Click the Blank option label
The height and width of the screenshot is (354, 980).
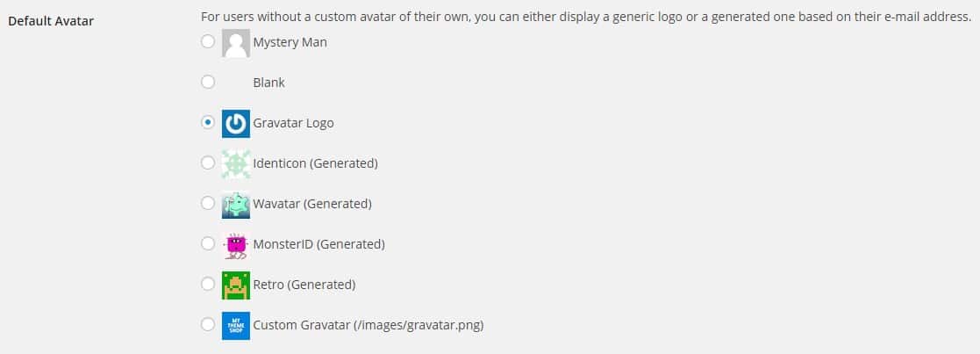[x=268, y=83]
